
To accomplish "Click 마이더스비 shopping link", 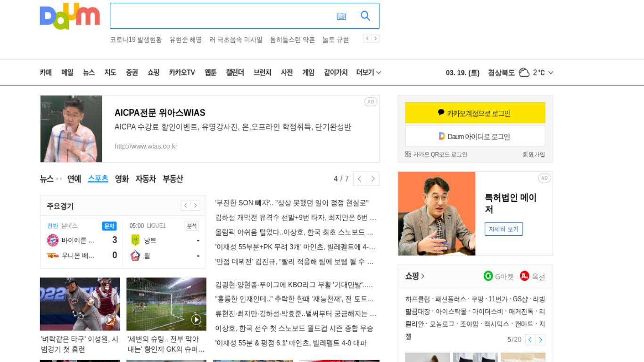I will 487,312.
